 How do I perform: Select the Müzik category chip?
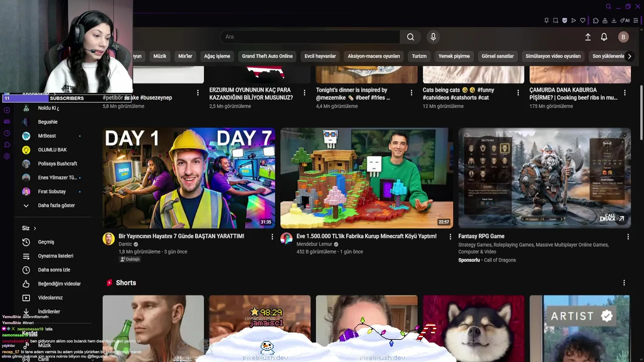click(x=159, y=56)
